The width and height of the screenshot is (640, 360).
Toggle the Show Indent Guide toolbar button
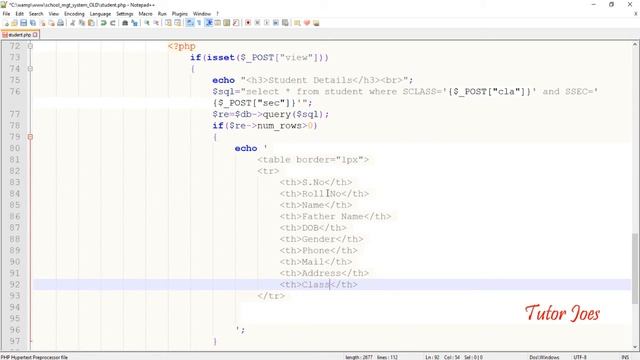pyautogui.click(x=209, y=23)
